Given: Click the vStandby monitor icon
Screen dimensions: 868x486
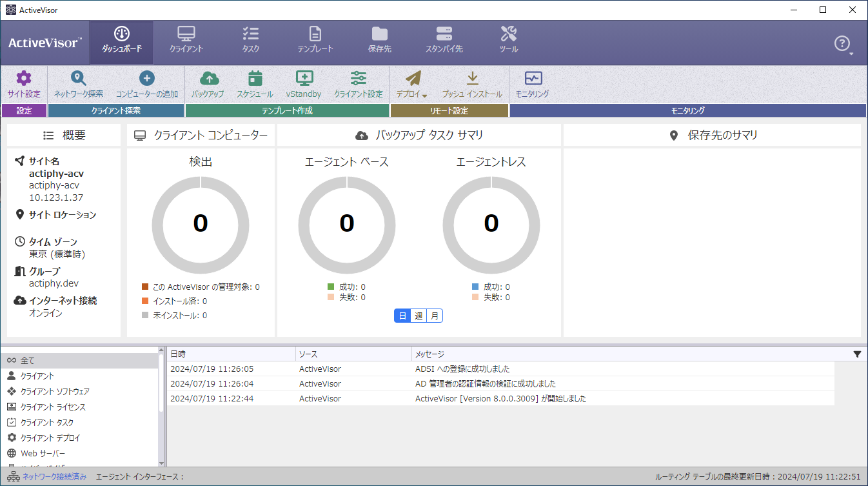Looking at the screenshot, I should coord(304,78).
